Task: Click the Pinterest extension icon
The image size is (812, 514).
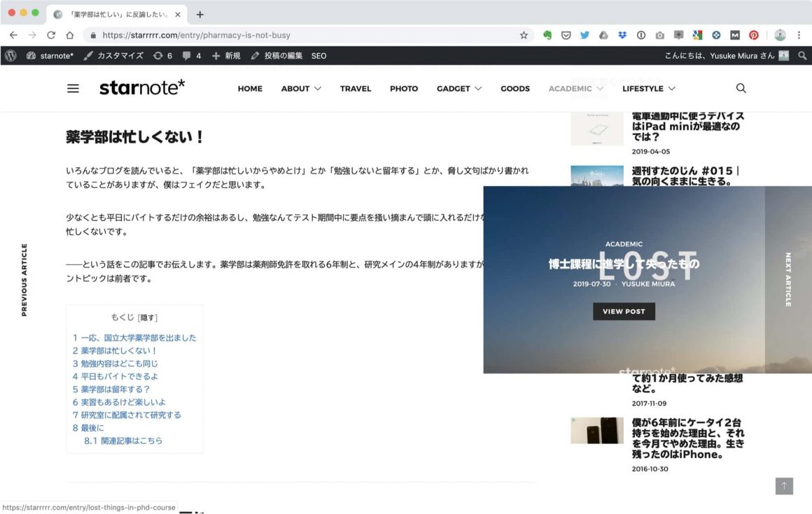Action: (754, 35)
